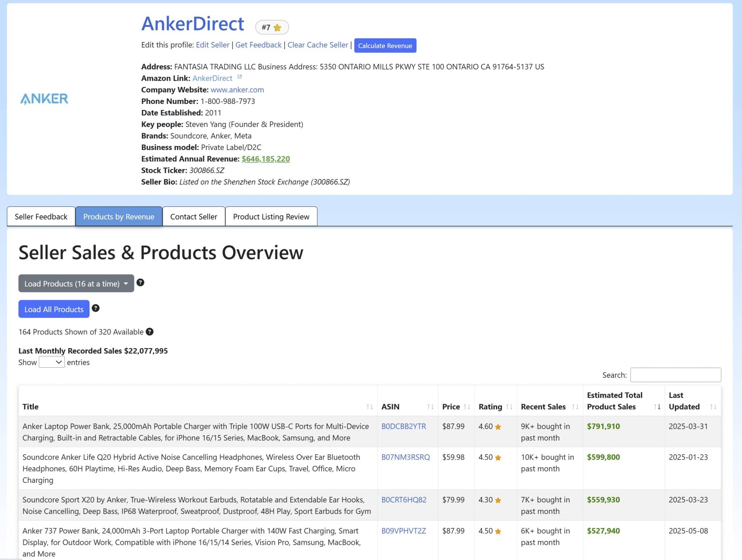Open the Seller Feedback tab
Screen dimensions: 742x560
[x=41, y=216]
